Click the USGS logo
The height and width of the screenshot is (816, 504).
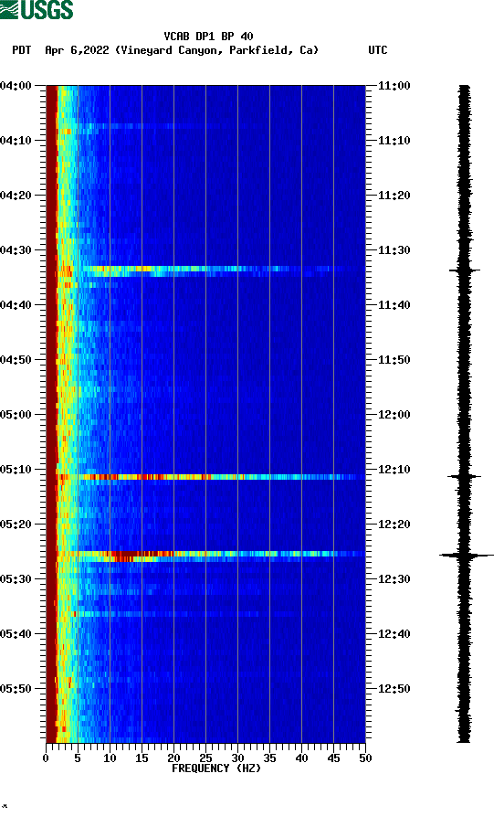(37, 9)
